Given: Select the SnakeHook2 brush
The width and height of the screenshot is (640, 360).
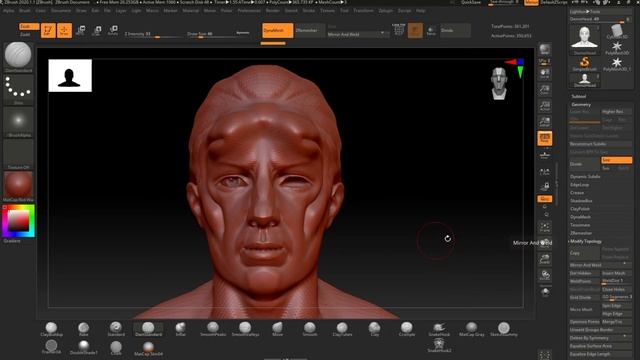Looking at the screenshot, I should (439, 346).
